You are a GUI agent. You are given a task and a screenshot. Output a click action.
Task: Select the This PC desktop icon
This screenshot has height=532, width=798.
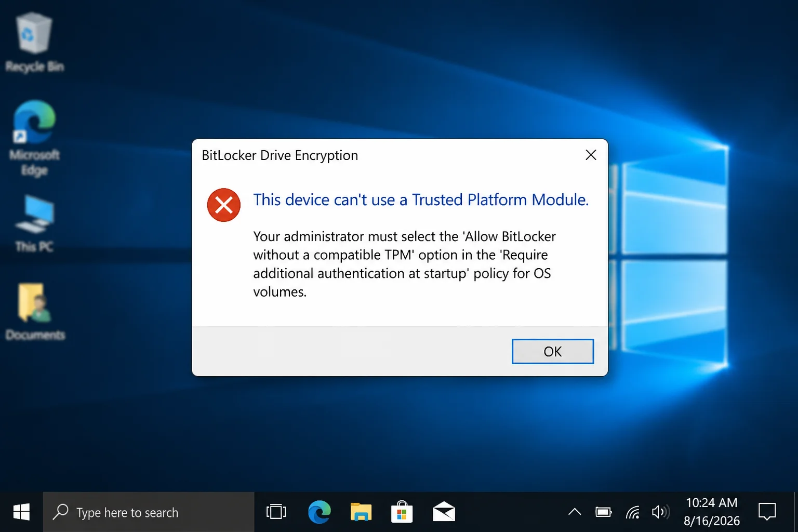click(34, 224)
